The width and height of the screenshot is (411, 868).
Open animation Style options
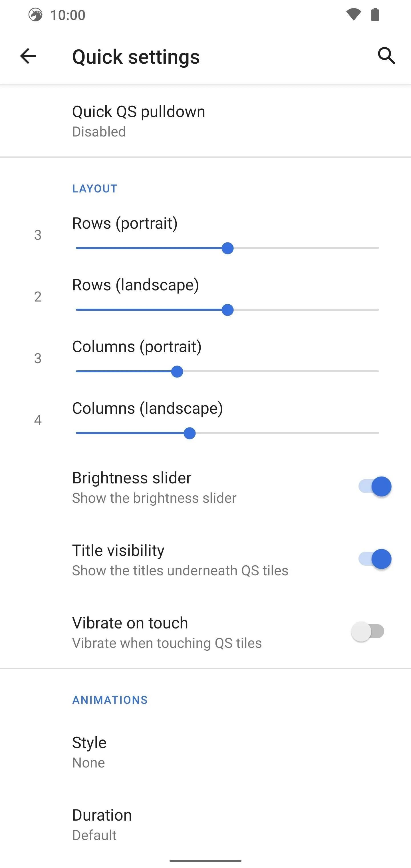tap(205, 752)
